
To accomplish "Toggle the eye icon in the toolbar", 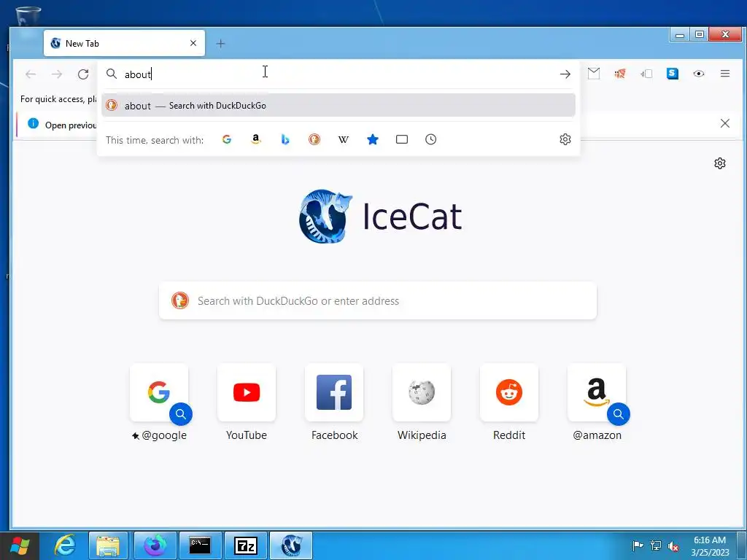I will tap(698, 74).
